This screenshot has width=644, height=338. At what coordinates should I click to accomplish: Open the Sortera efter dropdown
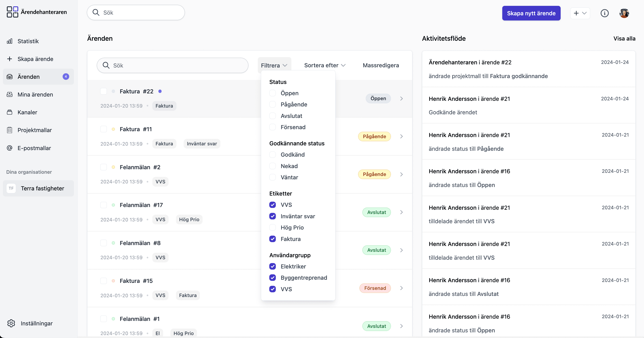coord(324,65)
